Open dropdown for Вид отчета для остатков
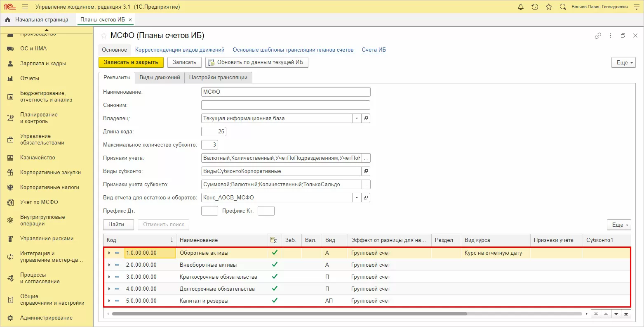Screen dimensions: 644x327 click(x=357, y=198)
